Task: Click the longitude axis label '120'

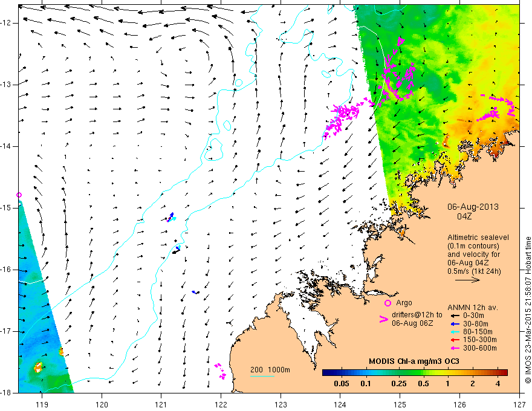Action: [x=102, y=404]
